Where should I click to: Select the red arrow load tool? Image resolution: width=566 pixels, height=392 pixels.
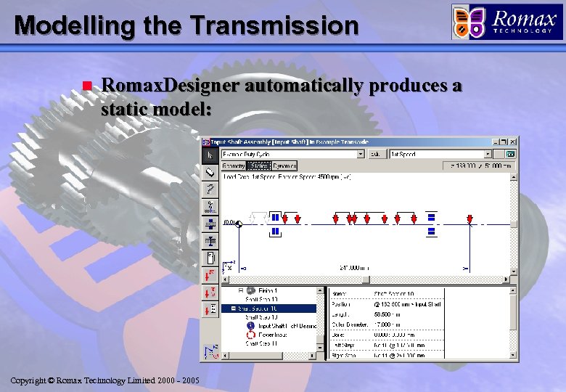coord(210,275)
